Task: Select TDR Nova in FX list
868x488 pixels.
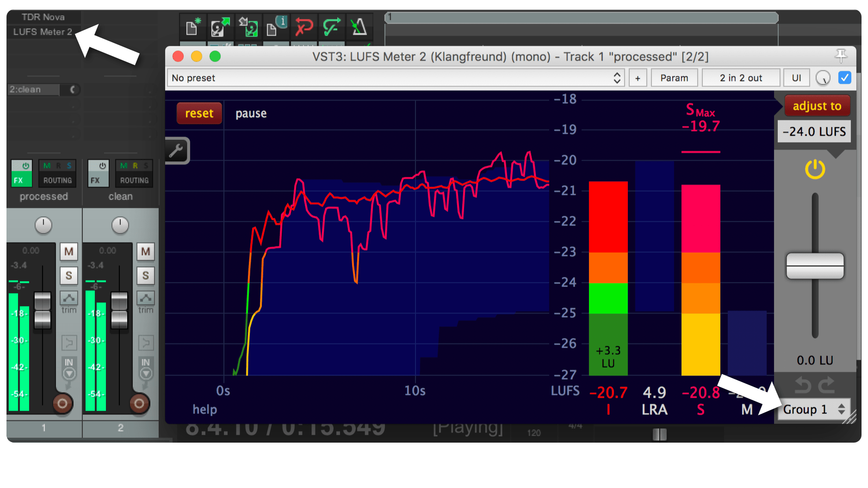Action: pos(43,17)
